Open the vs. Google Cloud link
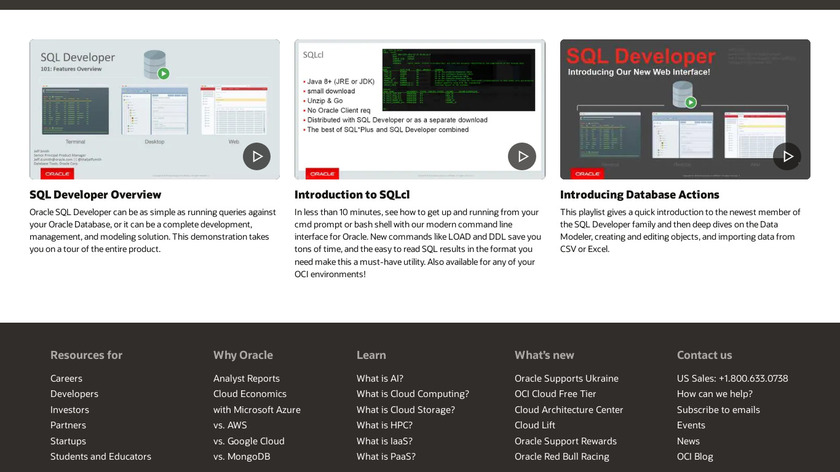The image size is (840, 472). click(249, 441)
